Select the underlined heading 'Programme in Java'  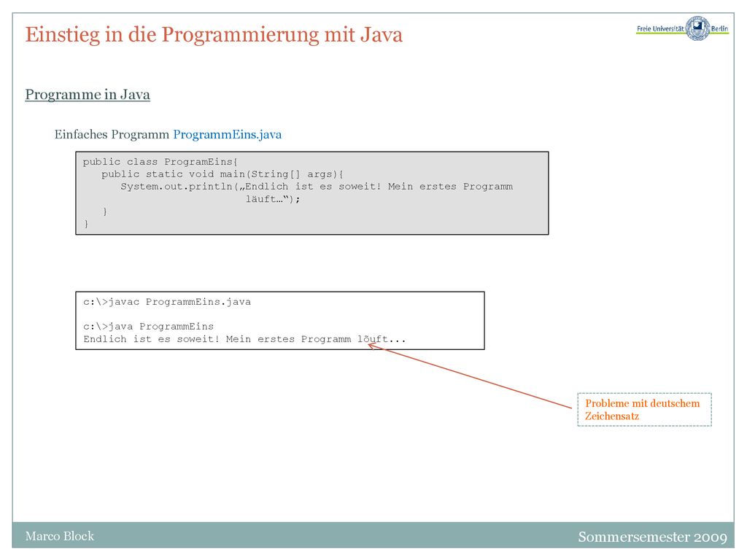point(88,95)
